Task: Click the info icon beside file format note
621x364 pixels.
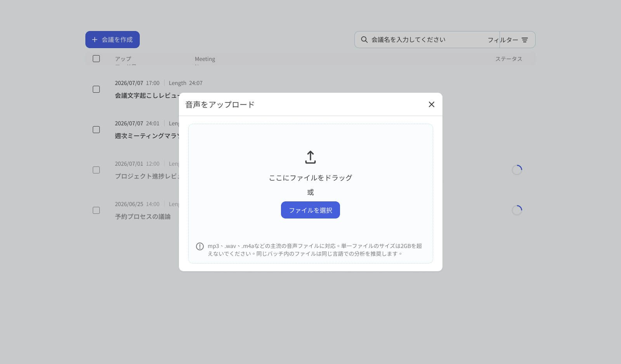Action: pyautogui.click(x=200, y=246)
